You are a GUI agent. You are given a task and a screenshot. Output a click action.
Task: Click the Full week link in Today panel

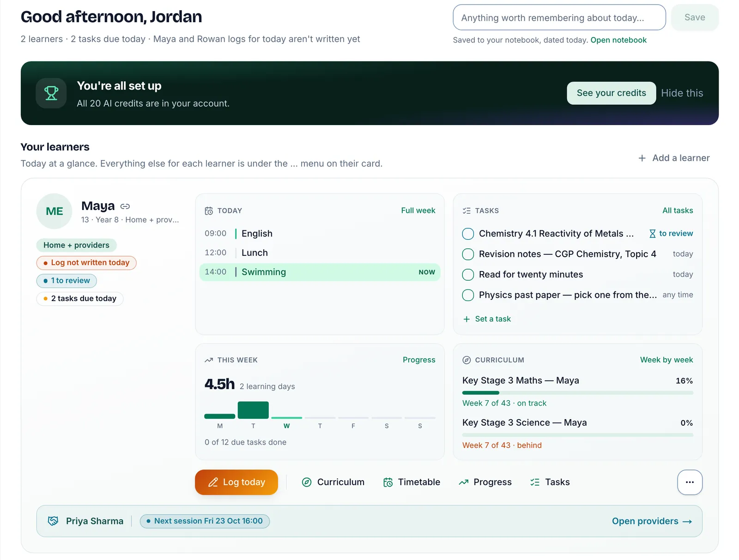point(418,211)
